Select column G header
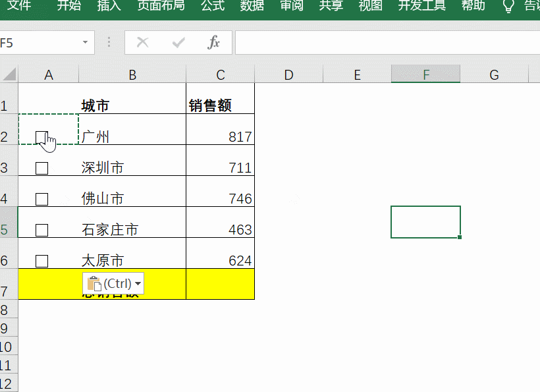Viewport: 540px width, 392px height. (494, 74)
